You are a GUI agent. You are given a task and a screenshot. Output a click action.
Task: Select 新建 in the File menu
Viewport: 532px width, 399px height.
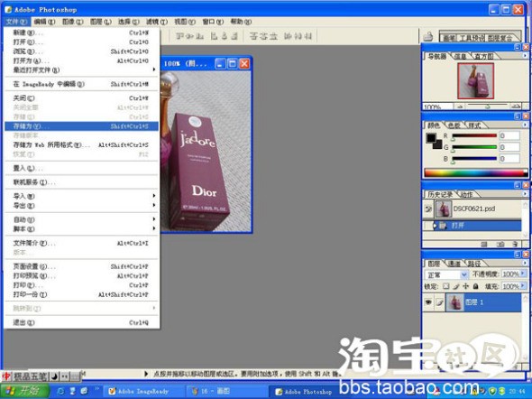point(81,32)
